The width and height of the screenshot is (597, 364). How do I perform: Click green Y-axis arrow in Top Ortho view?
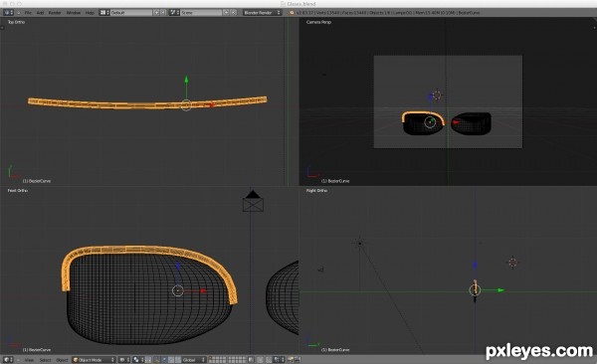coord(186,80)
